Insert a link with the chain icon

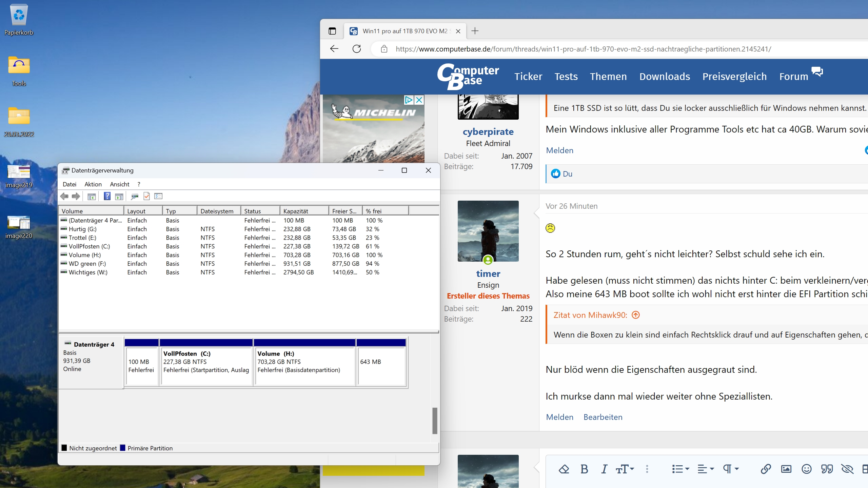pyautogui.click(x=766, y=469)
